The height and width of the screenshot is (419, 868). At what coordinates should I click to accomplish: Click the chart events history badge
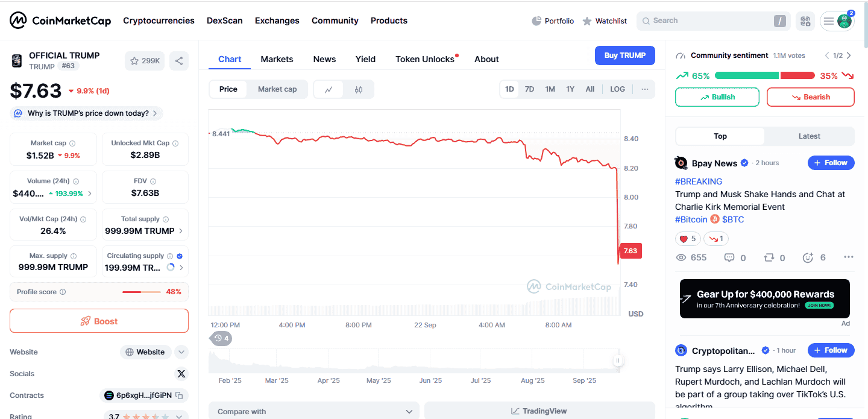pos(221,338)
